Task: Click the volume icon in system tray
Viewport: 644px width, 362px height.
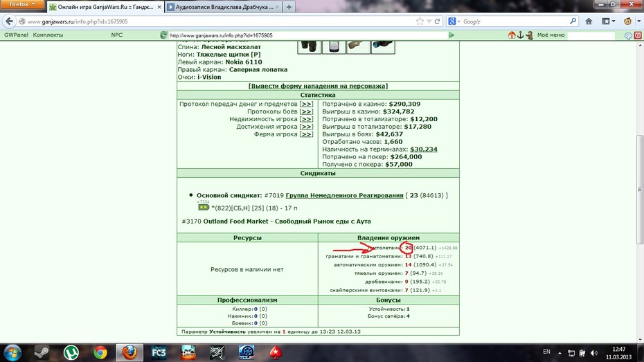Action: (x=594, y=353)
